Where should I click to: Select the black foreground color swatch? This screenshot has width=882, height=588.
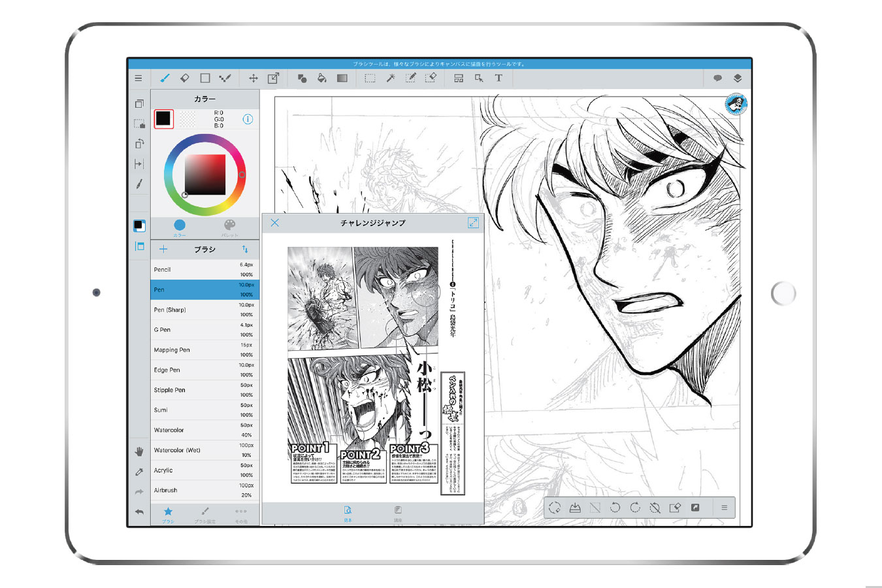pos(163,118)
